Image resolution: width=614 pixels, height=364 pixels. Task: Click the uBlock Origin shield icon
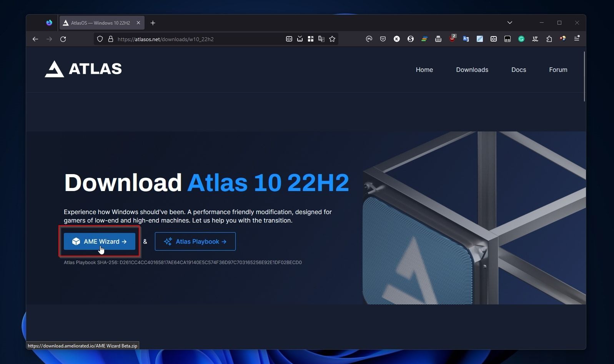[x=452, y=39]
